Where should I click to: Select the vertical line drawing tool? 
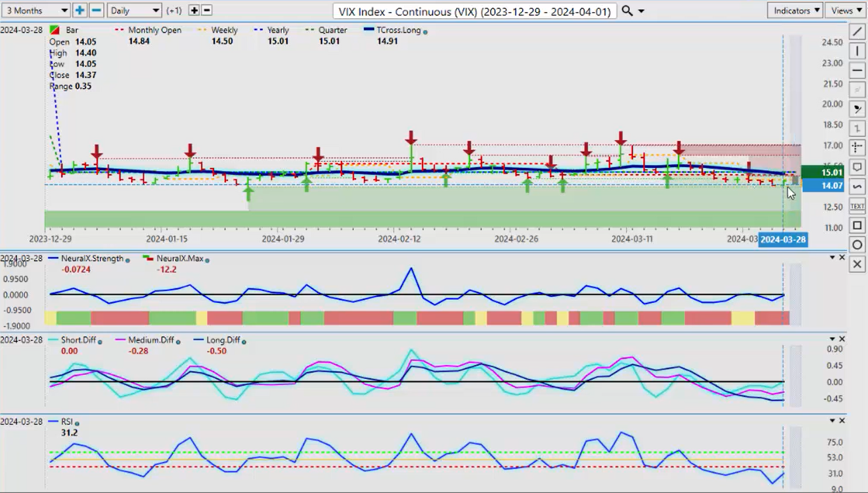(x=857, y=51)
